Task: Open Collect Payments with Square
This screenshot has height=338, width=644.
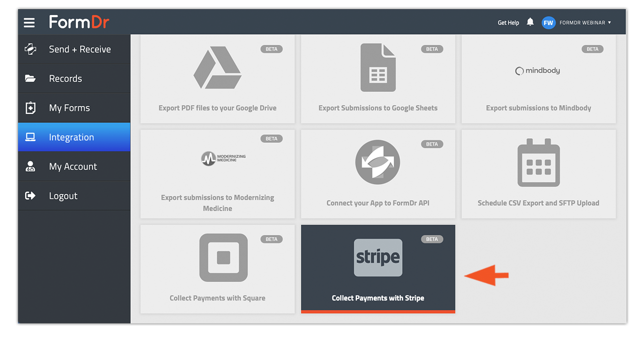Action: (218, 268)
